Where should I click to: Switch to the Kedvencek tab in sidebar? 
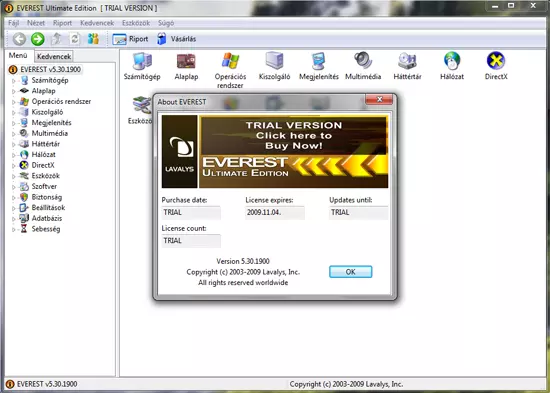[54, 56]
